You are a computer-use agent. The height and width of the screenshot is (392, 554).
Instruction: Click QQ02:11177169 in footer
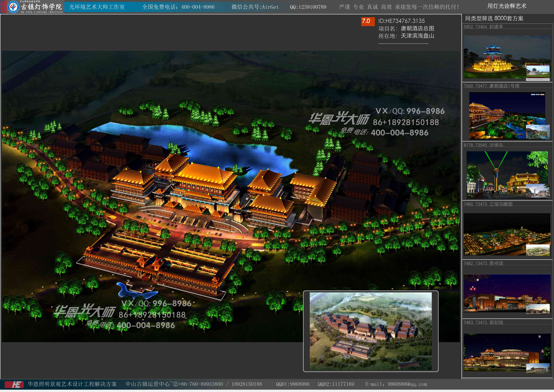click(x=336, y=384)
